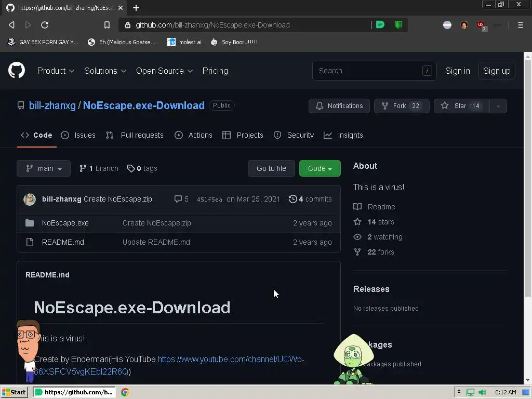Open the 'molest ai' bookmark
Viewport: 532px width, 399px height.
pos(184,42)
